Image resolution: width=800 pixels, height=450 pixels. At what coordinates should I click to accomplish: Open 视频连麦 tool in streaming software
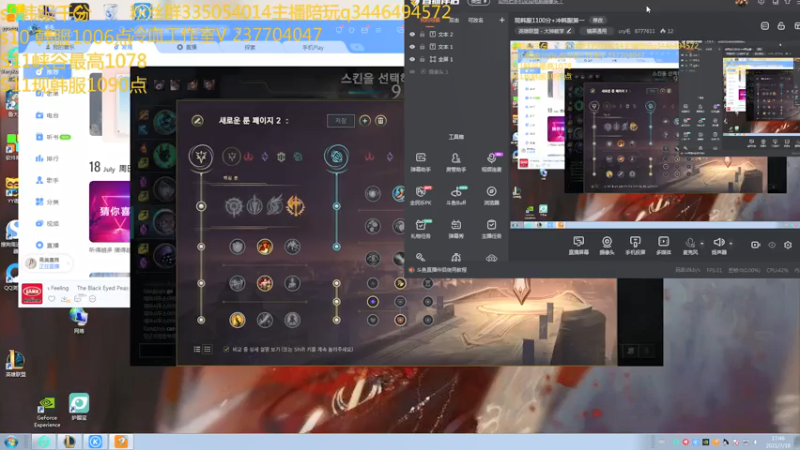click(x=491, y=162)
